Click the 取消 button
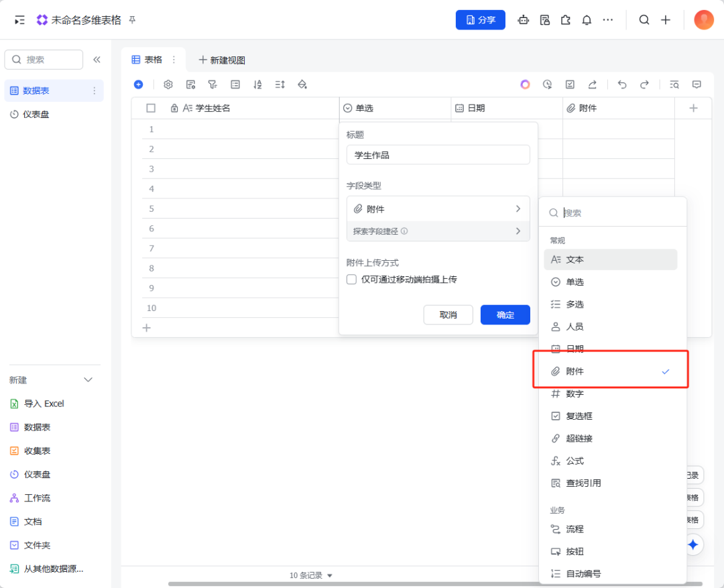The height and width of the screenshot is (588, 724). coord(448,315)
